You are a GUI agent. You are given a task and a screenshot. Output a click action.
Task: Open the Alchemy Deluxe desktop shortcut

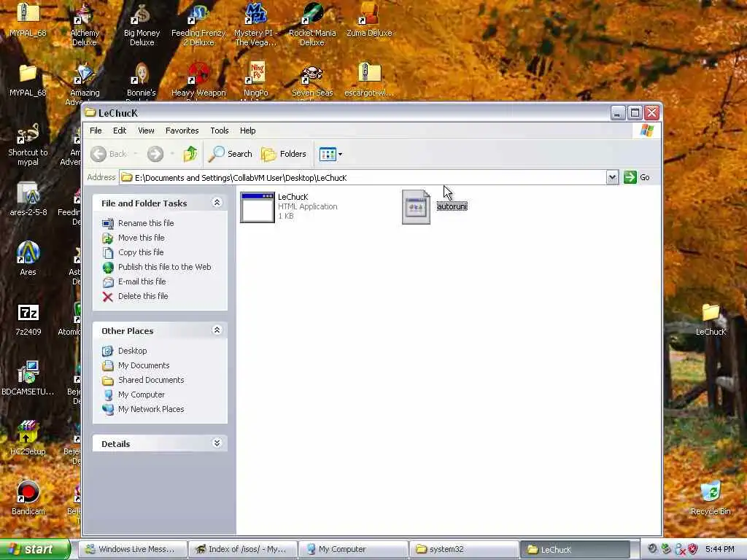pos(85,25)
